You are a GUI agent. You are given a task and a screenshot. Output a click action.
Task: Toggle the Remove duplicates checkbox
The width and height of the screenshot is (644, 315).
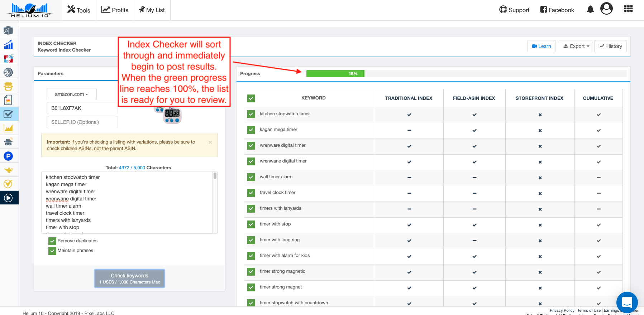(x=52, y=241)
